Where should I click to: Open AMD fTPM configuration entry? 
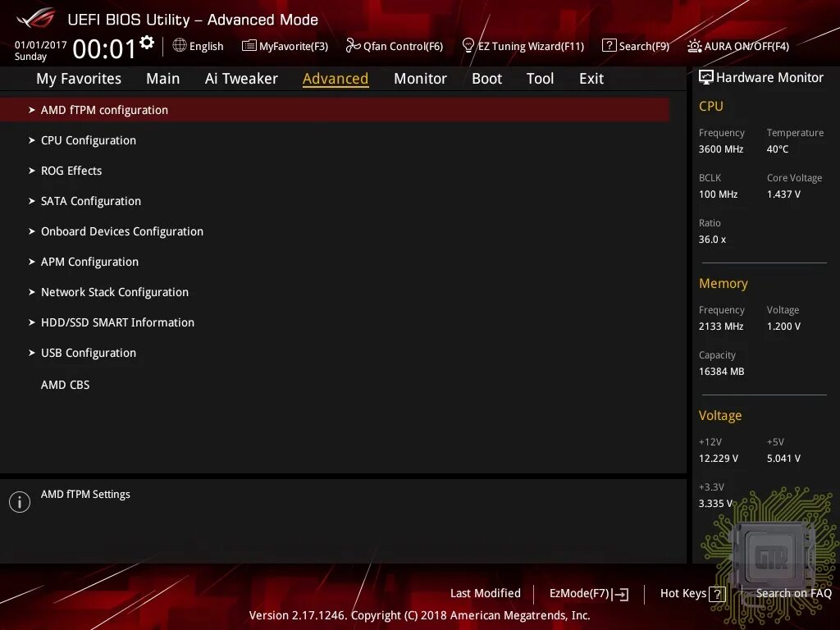(x=335, y=110)
